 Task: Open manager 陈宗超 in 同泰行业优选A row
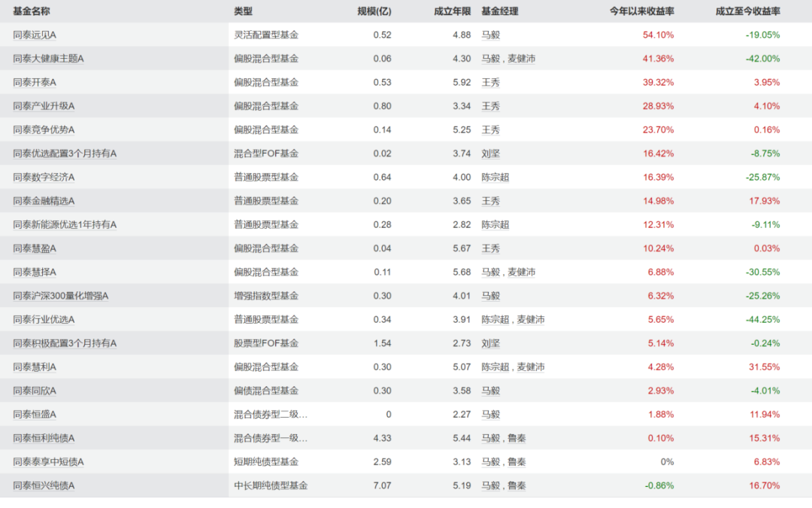pos(495,319)
